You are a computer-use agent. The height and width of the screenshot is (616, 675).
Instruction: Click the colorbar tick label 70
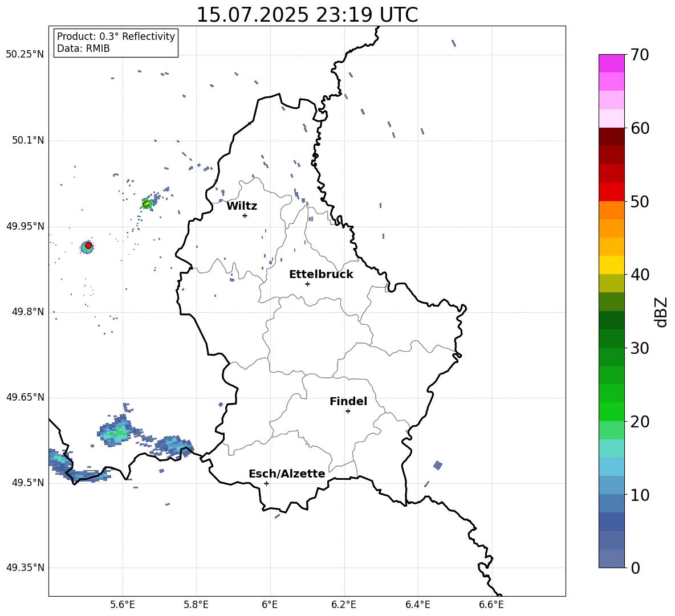click(x=640, y=55)
